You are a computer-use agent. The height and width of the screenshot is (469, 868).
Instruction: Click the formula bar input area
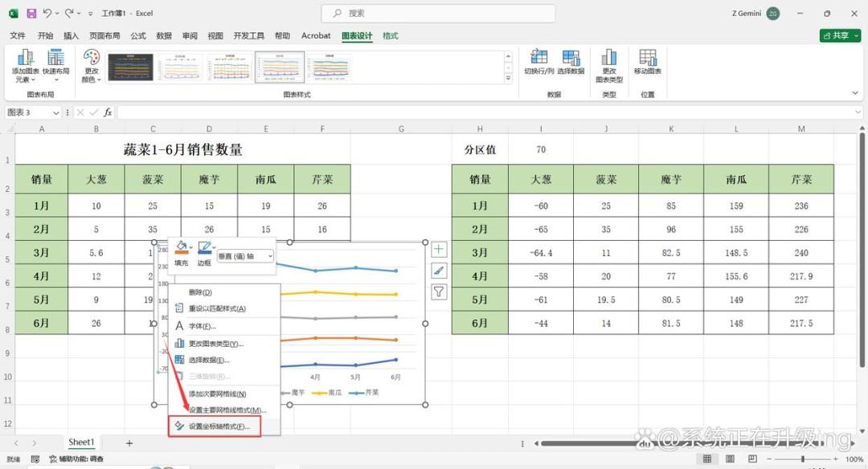click(x=486, y=112)
